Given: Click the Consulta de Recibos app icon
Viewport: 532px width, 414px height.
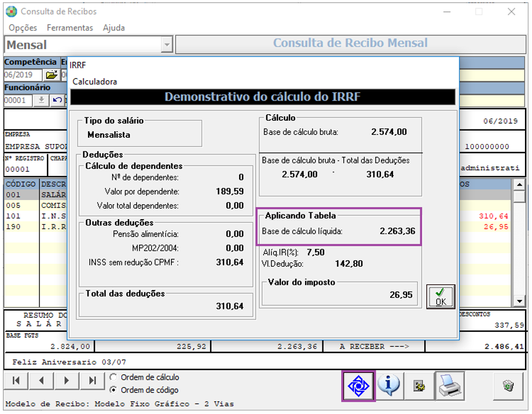Looking at the screenshot, I should click(11, 12).
